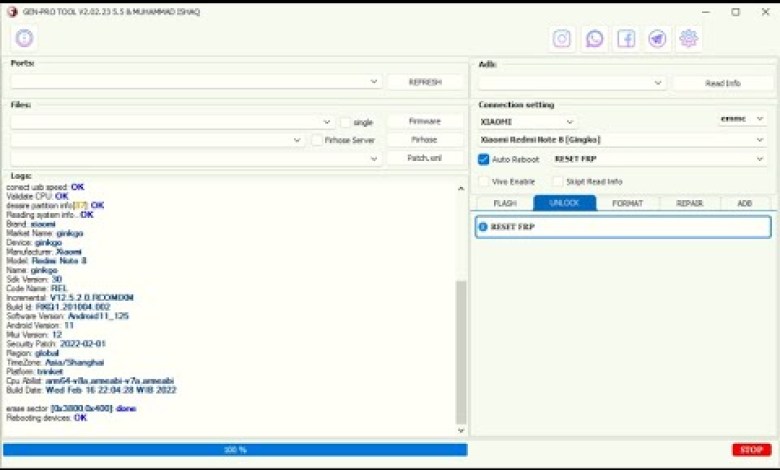
Task: Click the 'Android Version: 11' log line
Action: [40, 325]
